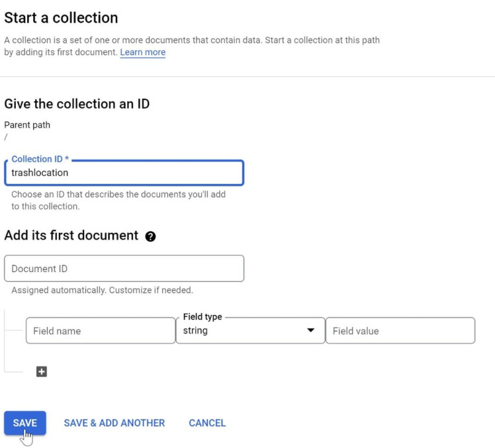This screenshot has width=495, height=448.
Task: Click the Start a collection heading
Action: click(x=61, y=18)
